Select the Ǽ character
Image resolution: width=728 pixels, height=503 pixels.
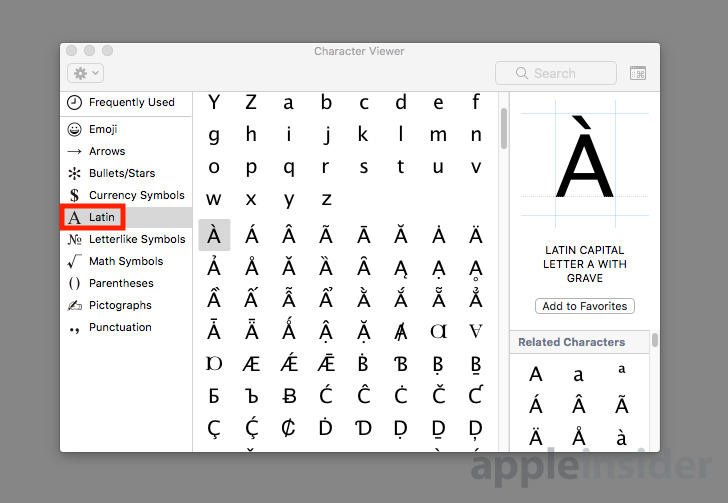point(289,363)
